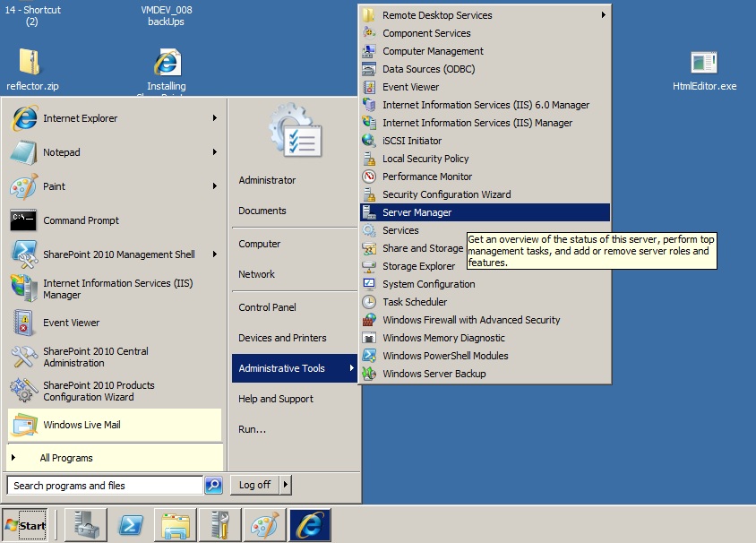Click the Search programs and files box
Viewport: 756px width, 543px height.
[x=105, y=485]
